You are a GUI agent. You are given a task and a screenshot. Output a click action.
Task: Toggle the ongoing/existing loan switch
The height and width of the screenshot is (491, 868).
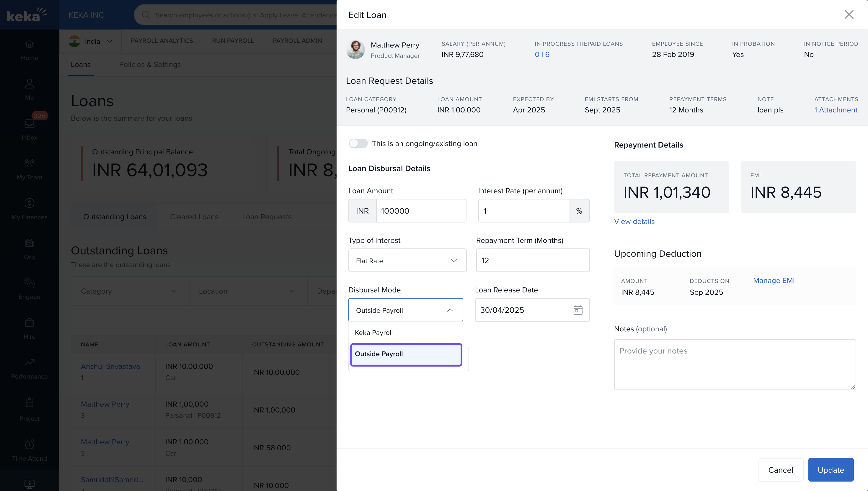(358, 144)
